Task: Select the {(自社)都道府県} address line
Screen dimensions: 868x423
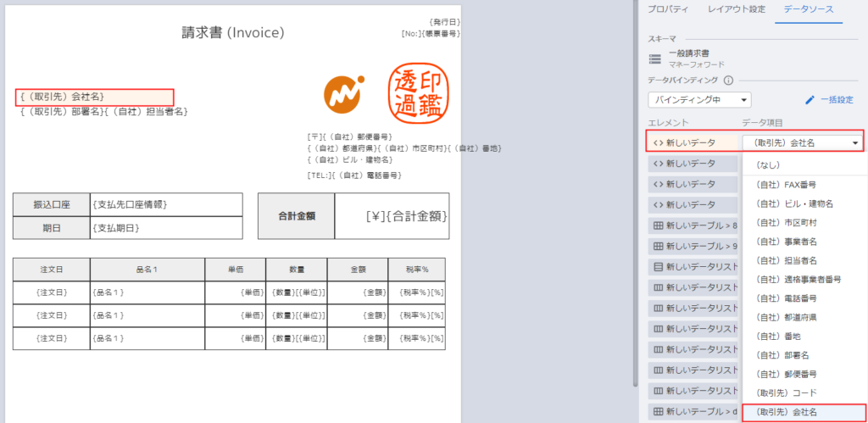Action: [x=404, y=147]
